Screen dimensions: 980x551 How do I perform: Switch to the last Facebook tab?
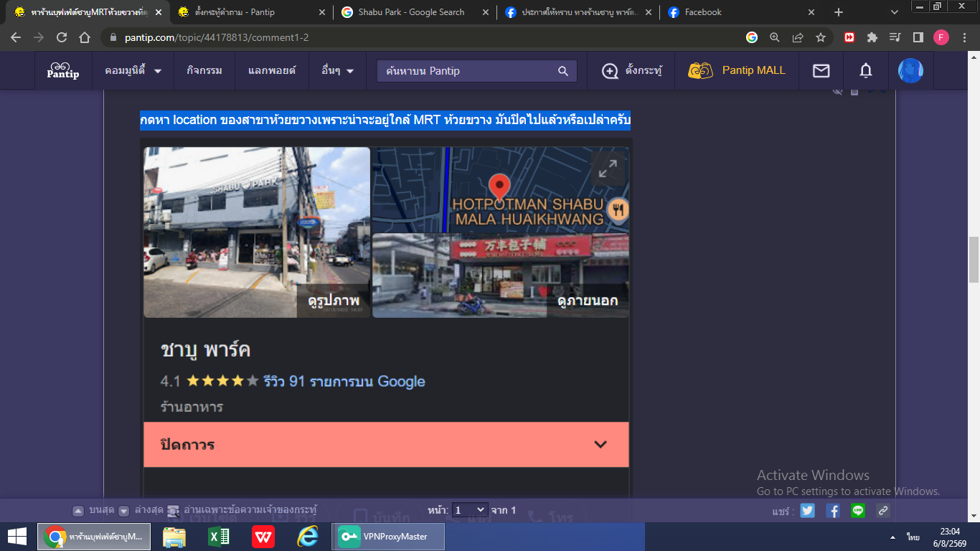(x=742, y=12)
